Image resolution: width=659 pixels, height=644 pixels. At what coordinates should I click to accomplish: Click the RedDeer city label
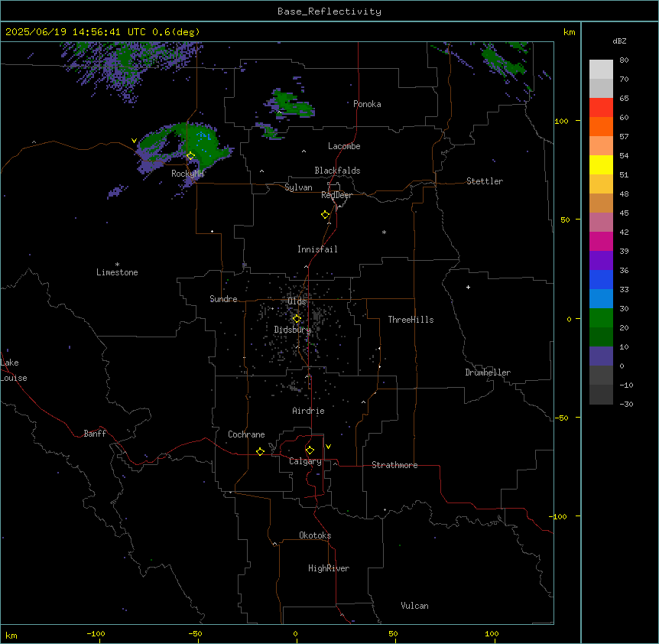337,195
